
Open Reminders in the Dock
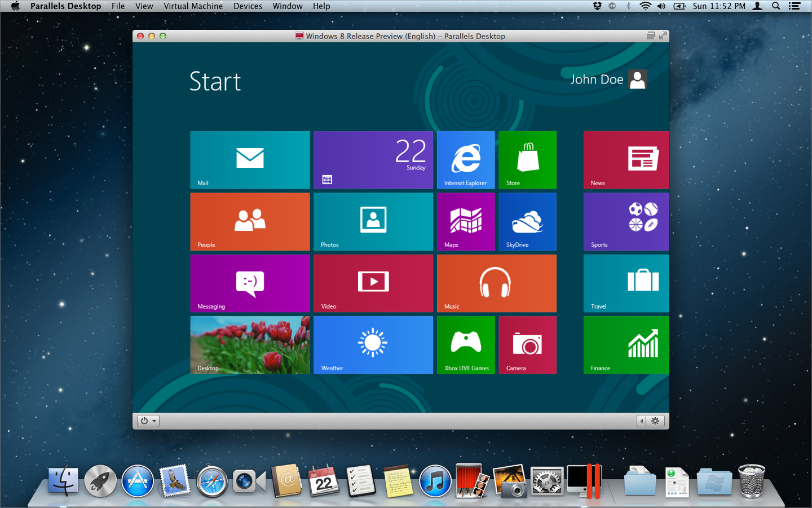[361, 481]
